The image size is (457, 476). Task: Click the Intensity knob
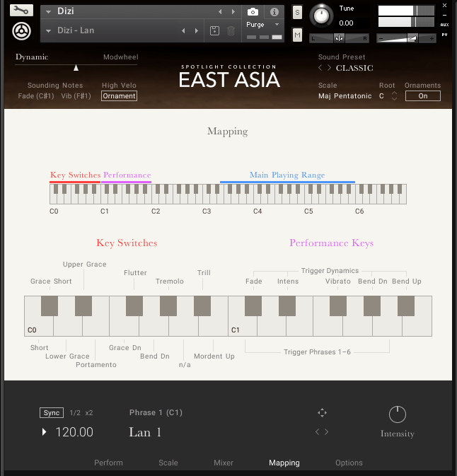pyautogui.click(x=398, y=414)
